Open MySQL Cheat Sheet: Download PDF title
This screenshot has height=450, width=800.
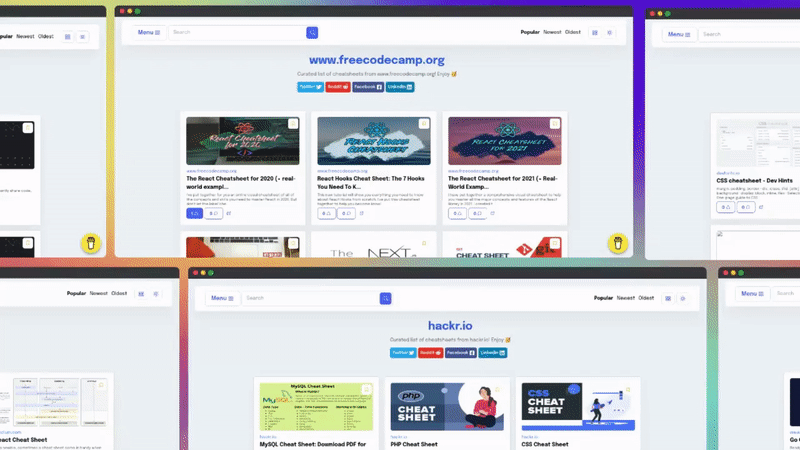[313, 444]
